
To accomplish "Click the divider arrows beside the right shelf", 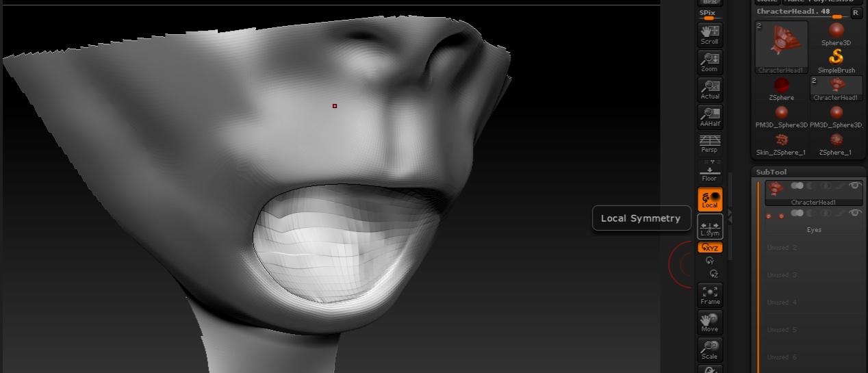I will coord(730,215).
